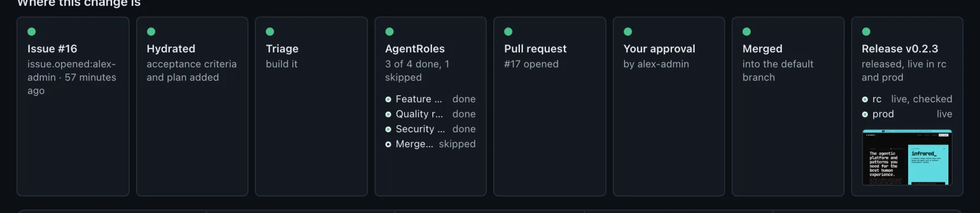Click the green dot on Pull request card
This screenshot has height=213, width=980.
509,32
